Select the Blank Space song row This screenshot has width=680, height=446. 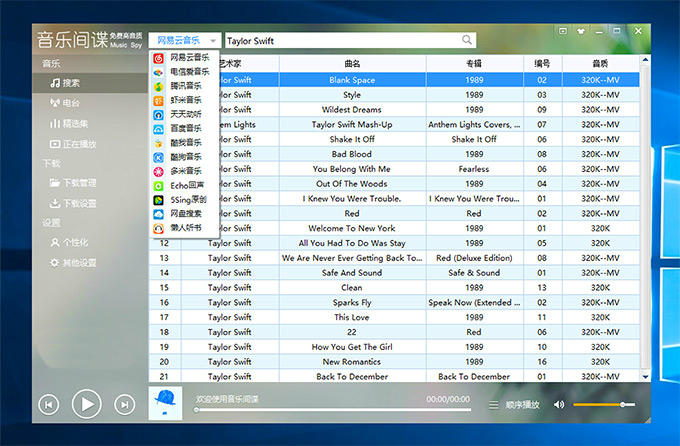(394, 80)
